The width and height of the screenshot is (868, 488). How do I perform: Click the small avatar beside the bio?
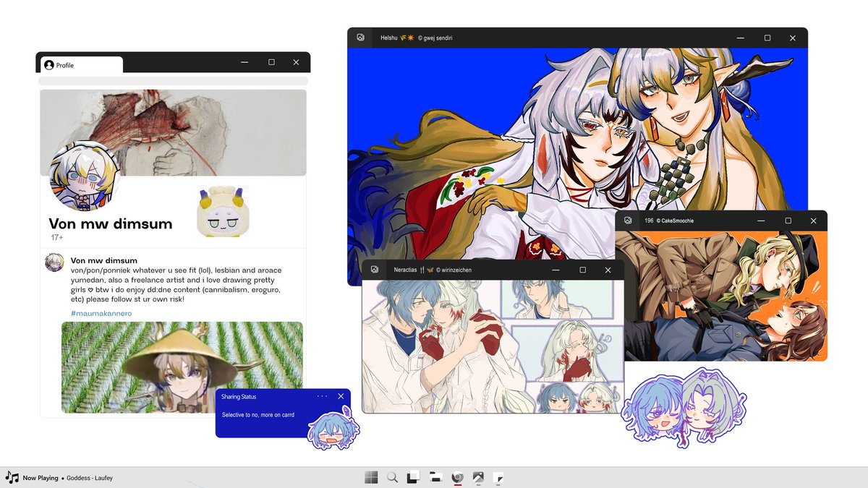click(x=54, y=262)
